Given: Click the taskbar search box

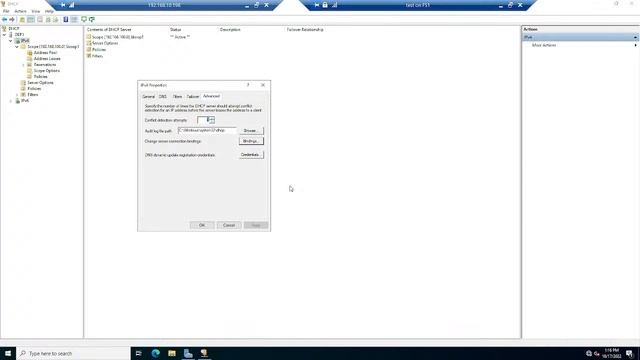Looking at the screenshot, I should (73, 353).
